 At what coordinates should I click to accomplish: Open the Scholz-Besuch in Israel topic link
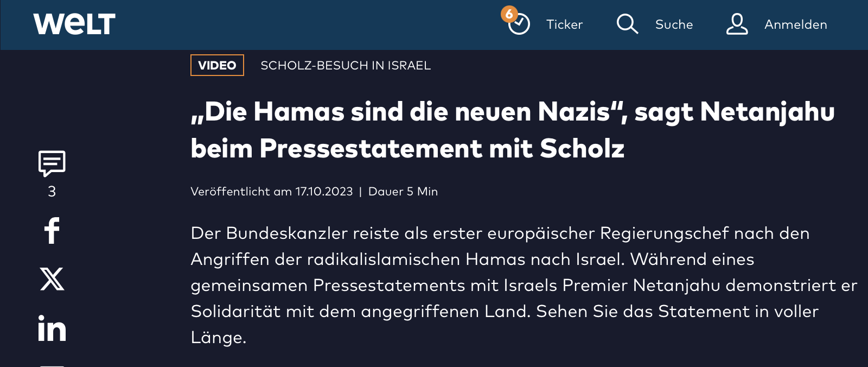pyautogui.click(x=346, y=65)
